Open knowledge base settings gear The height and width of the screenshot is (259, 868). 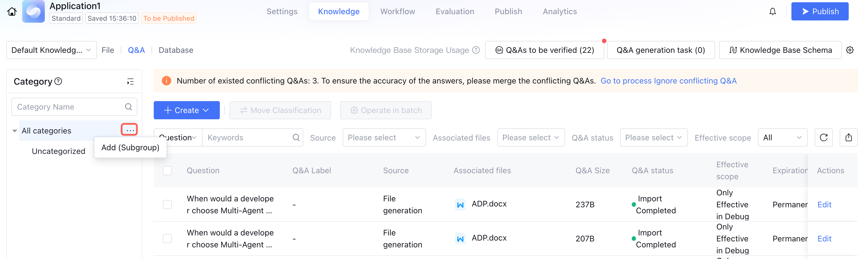[850, 50]
